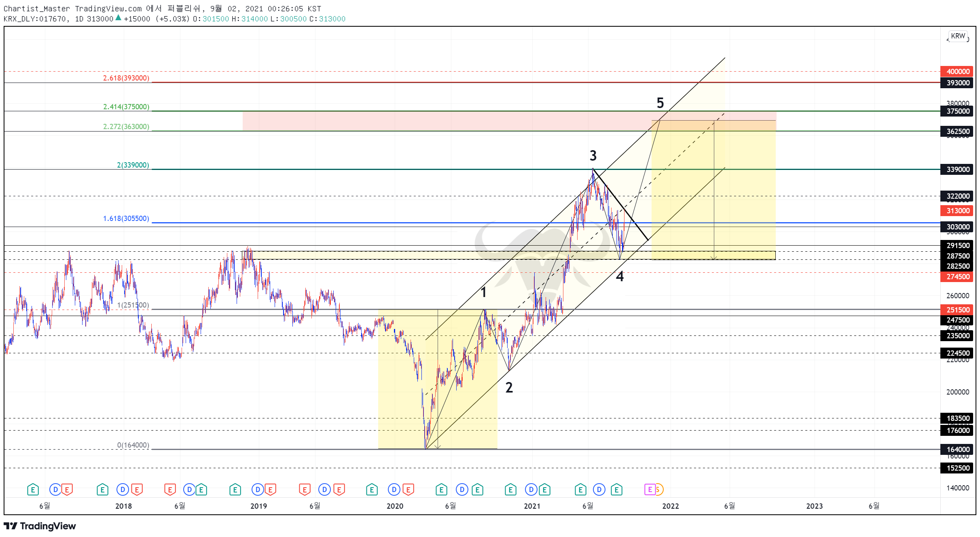Select the 313000 current price label
This screenshot has width=980, height=537.
click(957, 210)
